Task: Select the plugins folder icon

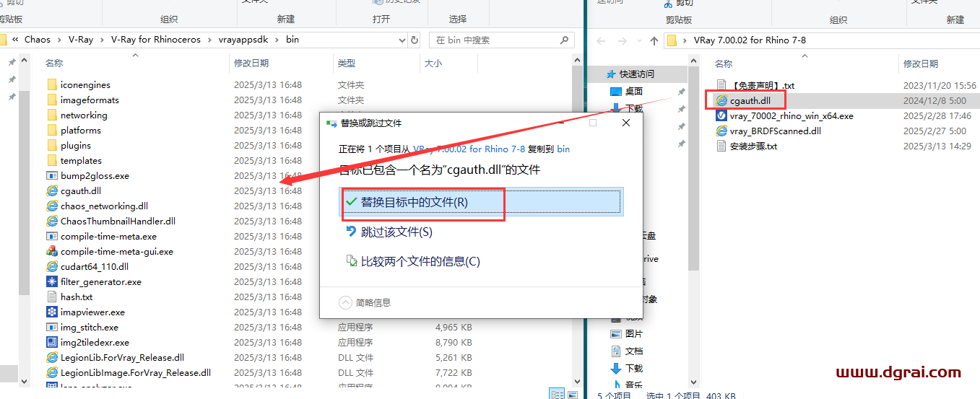Action: (52, 145)
